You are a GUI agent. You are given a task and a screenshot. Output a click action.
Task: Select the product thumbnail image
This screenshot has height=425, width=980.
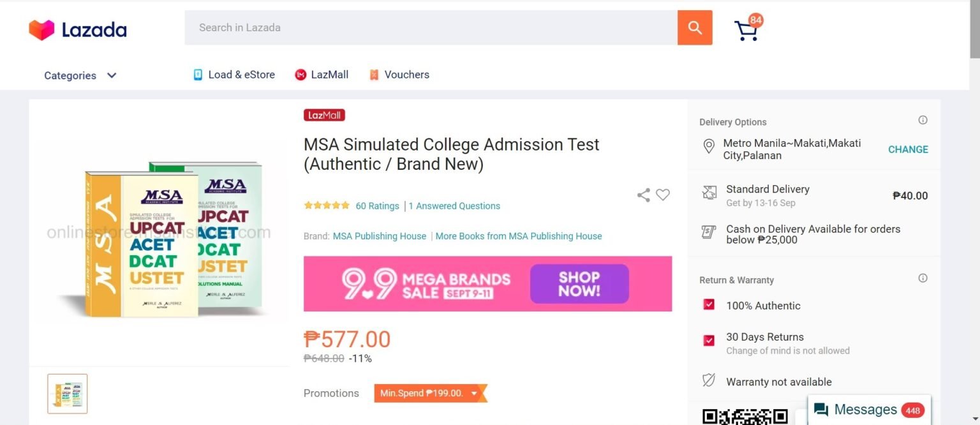pos(67,394)
